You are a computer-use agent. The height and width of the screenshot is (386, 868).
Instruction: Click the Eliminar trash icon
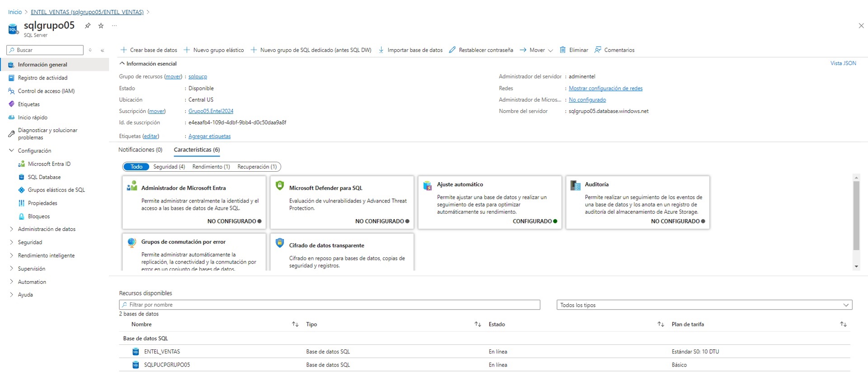(x=563, y=50)
